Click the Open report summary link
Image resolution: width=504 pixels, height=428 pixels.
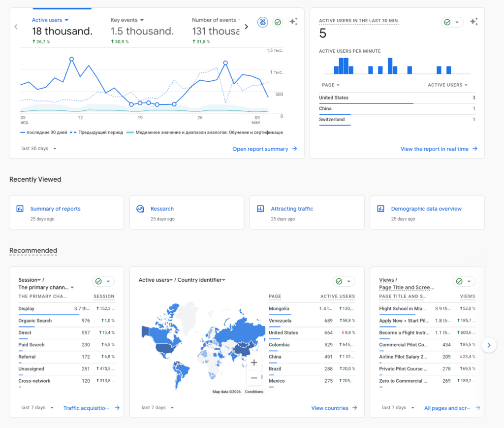(x=264, y=149)
